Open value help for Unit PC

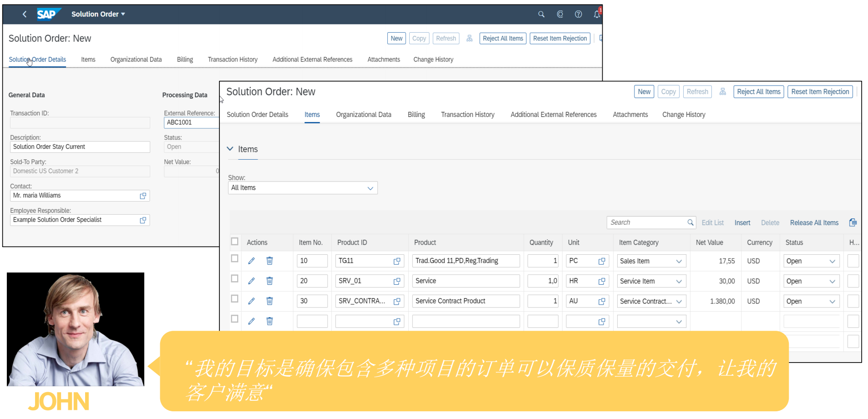tap(602, 261)
